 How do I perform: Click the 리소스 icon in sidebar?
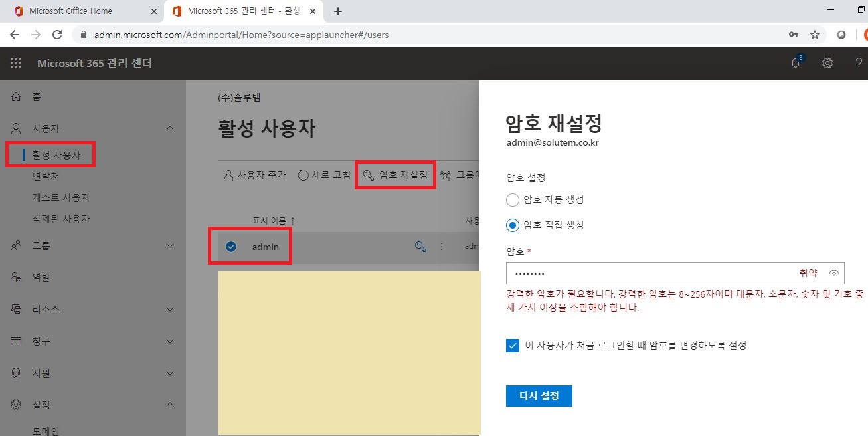click(x=17, y=309)
